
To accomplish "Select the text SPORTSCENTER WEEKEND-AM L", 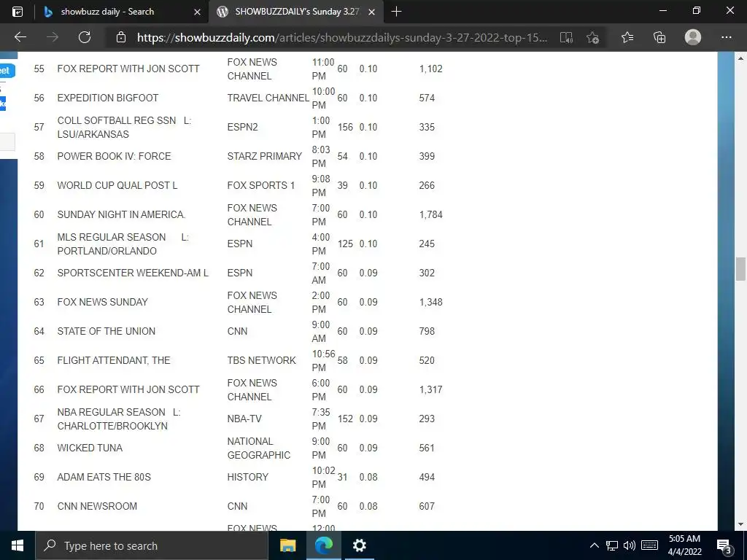I will (133, 273).
